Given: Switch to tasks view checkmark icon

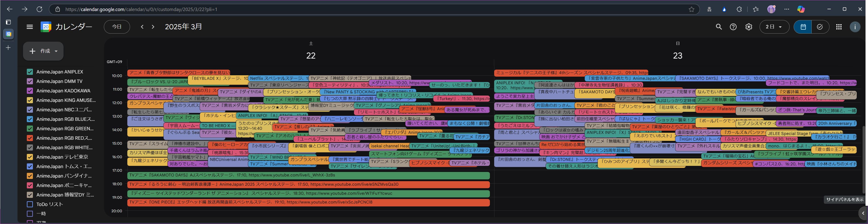Looking at the screenshot, I should point(820,27).
